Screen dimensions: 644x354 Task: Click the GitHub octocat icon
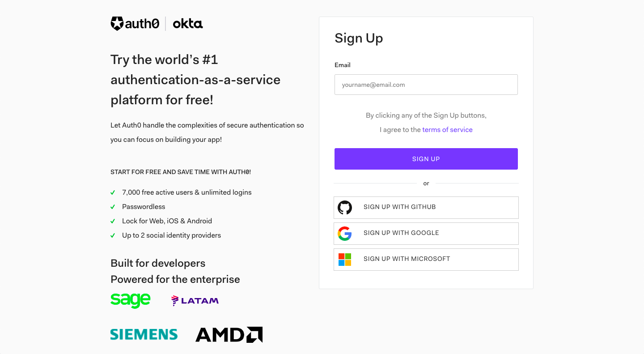coord(345,207)
